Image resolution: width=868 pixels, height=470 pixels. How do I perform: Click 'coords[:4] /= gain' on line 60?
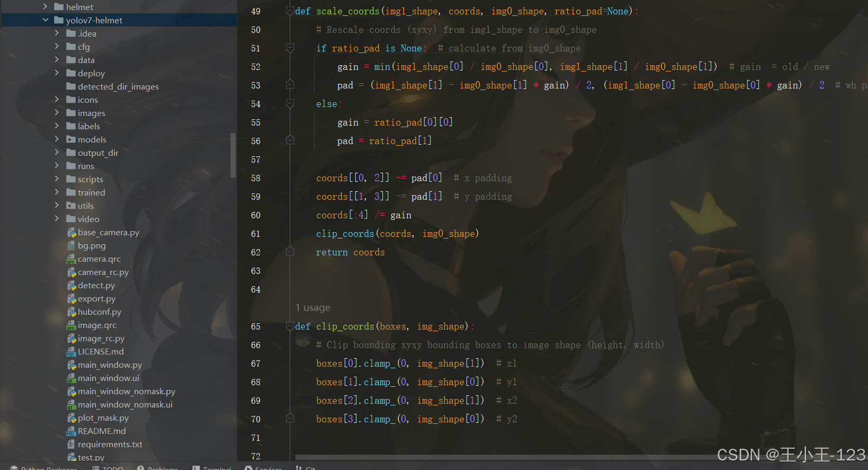pos(364,215)
